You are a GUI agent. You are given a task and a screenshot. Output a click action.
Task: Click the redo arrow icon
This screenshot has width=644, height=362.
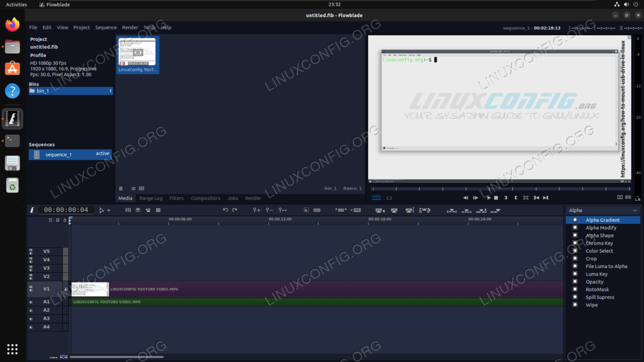click(235, 210)
